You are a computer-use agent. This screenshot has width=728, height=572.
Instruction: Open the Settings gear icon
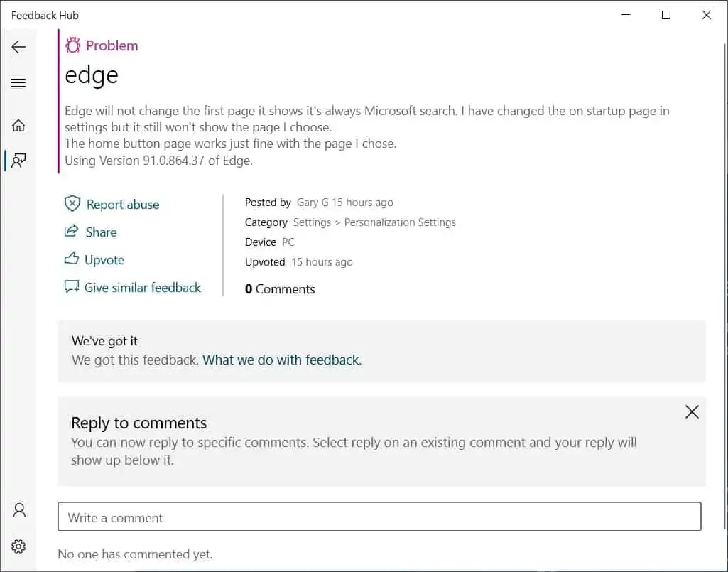tap(18, 546)
